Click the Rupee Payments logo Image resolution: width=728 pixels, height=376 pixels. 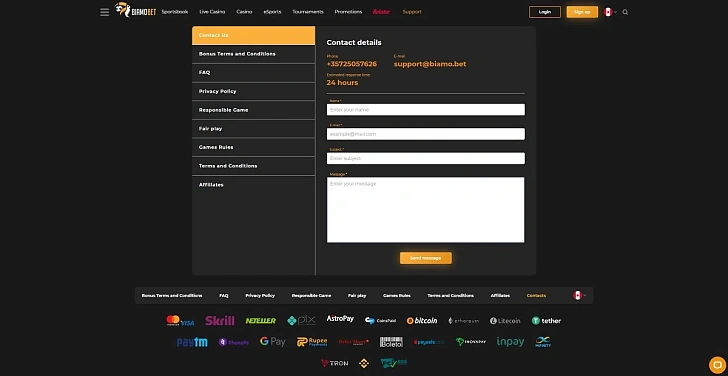point(312,342)
